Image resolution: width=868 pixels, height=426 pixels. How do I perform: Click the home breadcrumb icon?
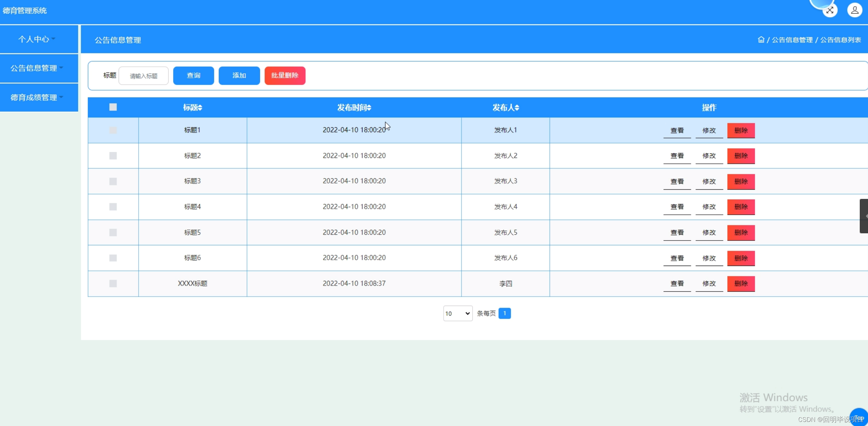click(761, 40)
